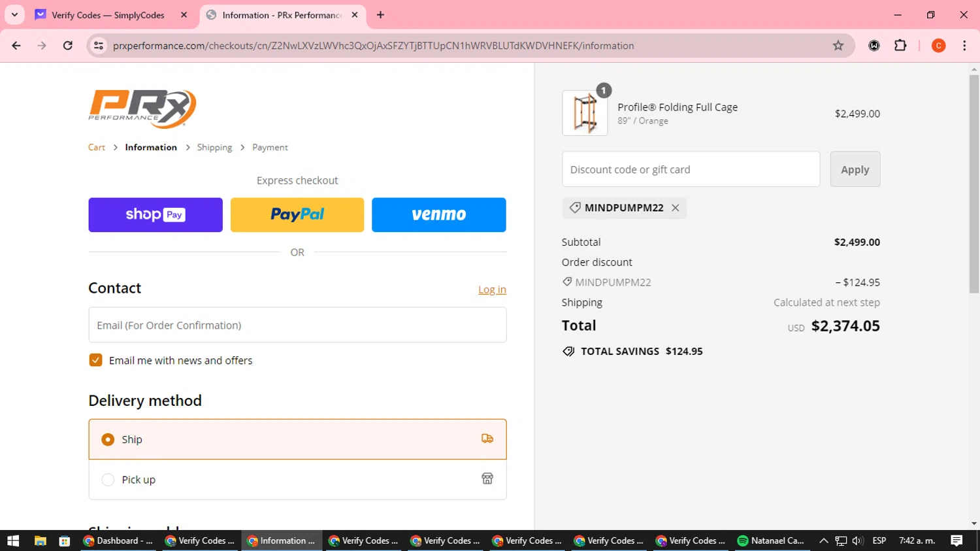This screenshot has height=551, width=980.
Task: Click the Email (For Order Confirmation) field
Action: (297, 325)
